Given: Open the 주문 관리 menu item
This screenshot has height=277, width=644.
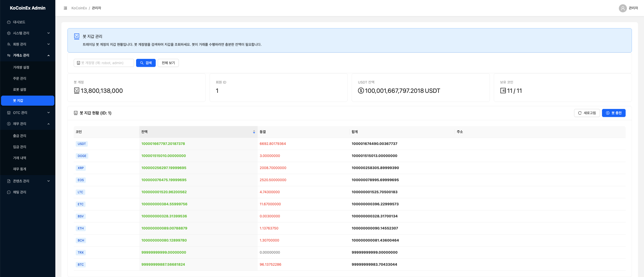Looking at the screenshot, I should (x=28, y=78).
